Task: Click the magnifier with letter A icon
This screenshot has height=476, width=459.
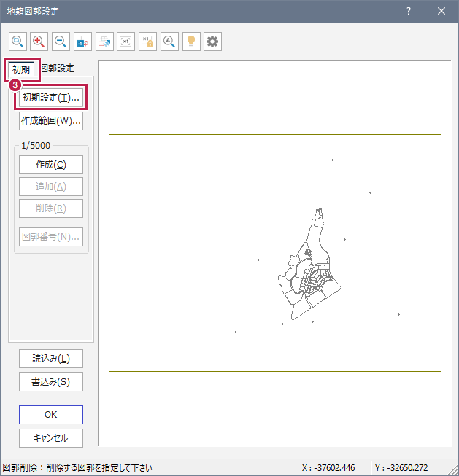Action: pos(169,42)
